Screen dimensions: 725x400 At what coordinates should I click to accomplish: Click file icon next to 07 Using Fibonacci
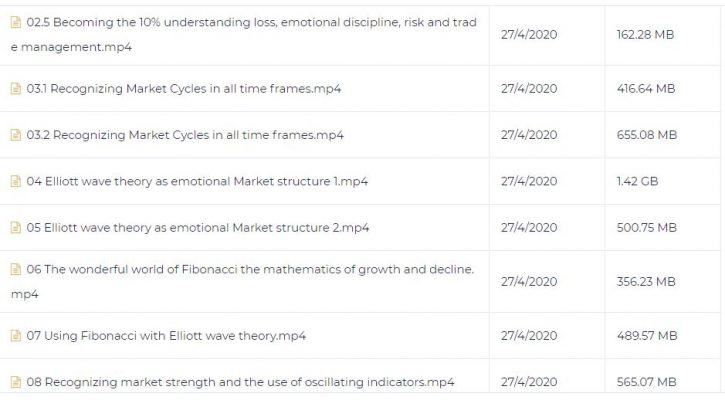click(16, 335)
